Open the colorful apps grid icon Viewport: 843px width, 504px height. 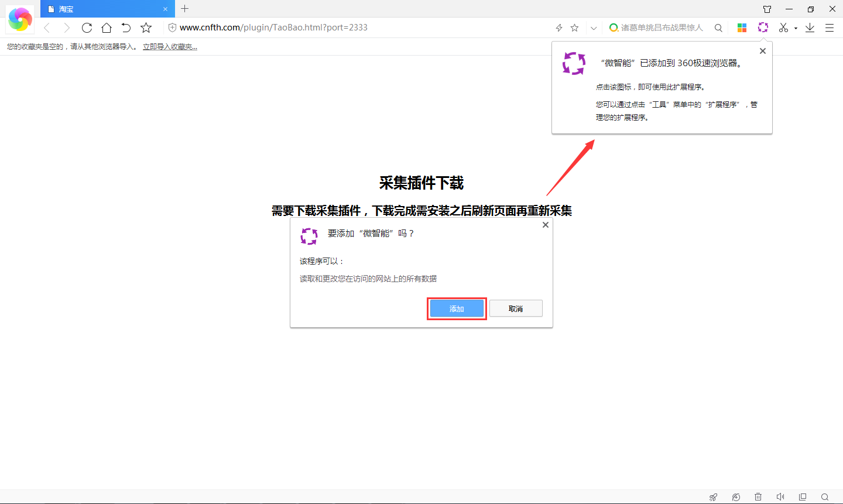pos(742,28)
